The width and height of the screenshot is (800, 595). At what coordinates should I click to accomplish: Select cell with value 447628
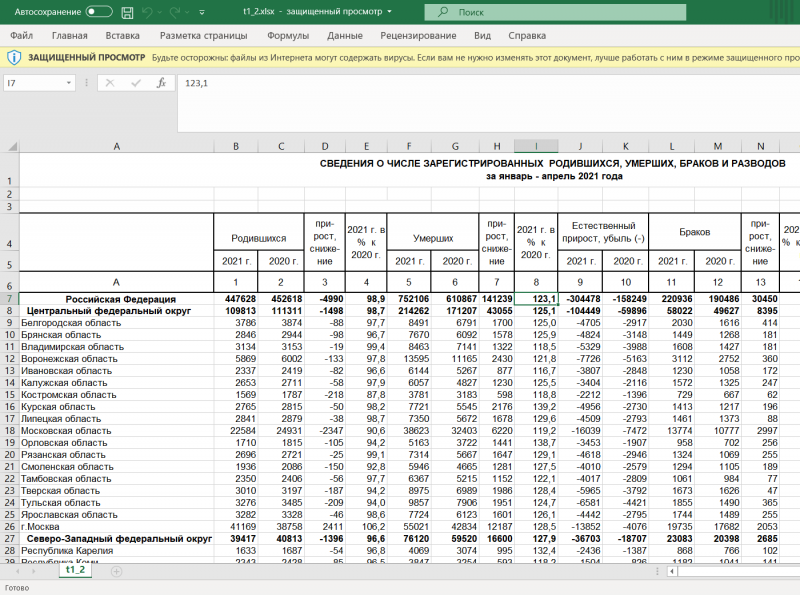pos(236,299)
